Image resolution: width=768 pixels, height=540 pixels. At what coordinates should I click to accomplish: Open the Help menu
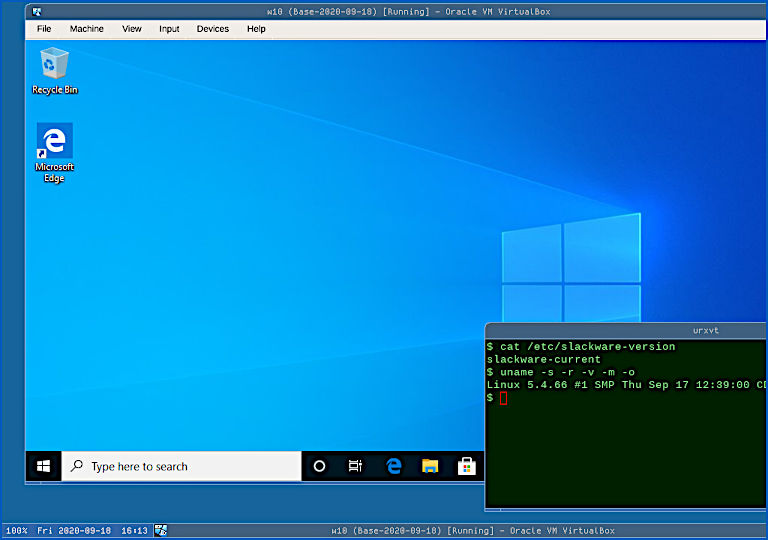click(256, 29)
